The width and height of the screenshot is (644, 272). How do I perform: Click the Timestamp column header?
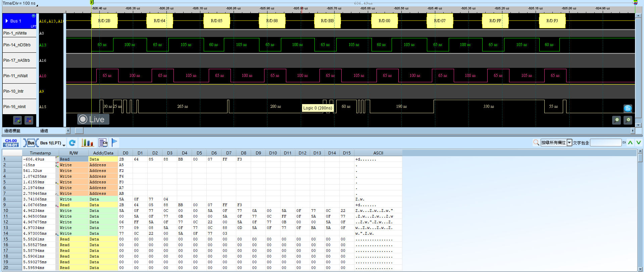(40, 153)
